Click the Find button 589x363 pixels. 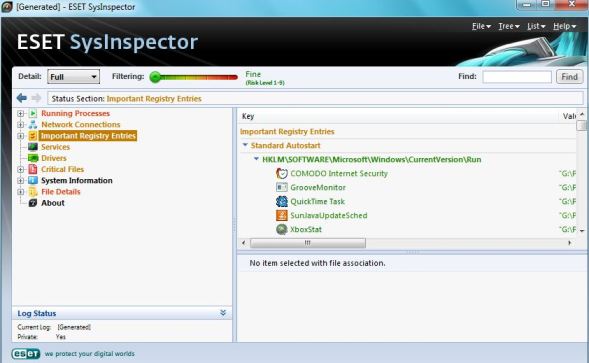569,77
